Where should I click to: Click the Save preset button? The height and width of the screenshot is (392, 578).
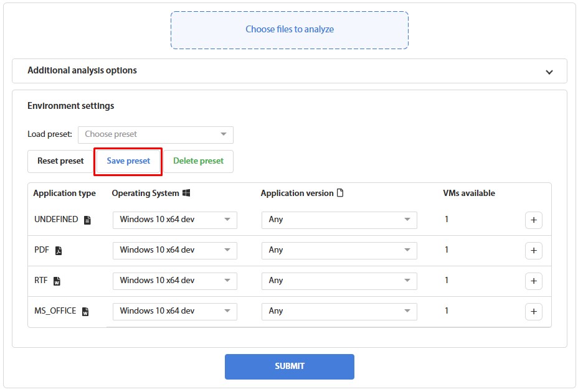point(128,161)
